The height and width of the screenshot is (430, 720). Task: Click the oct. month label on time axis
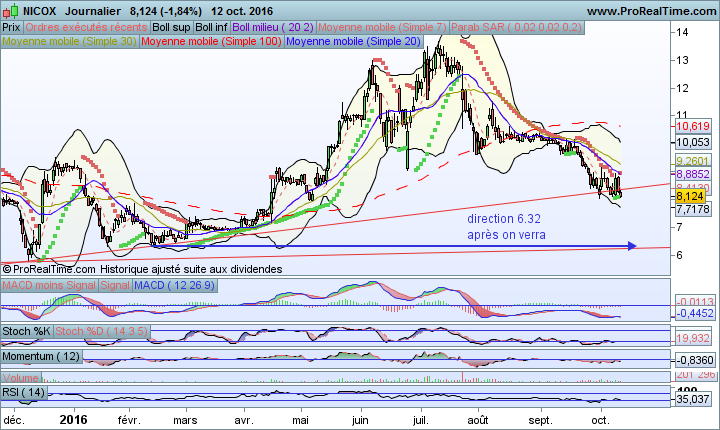600,420
